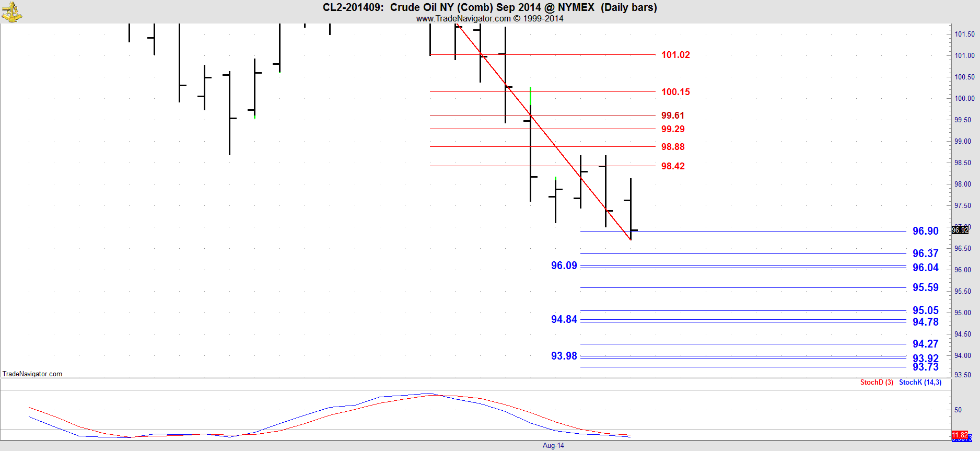Click the red 98.42 retracement label
Image resolution: width=980 pixels, height=451 pixels.
pos(673,166)
